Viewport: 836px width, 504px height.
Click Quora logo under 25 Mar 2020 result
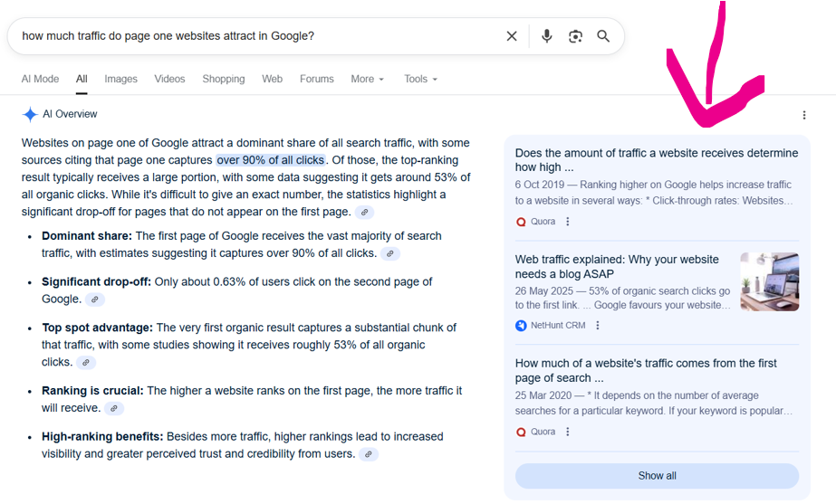521,433
